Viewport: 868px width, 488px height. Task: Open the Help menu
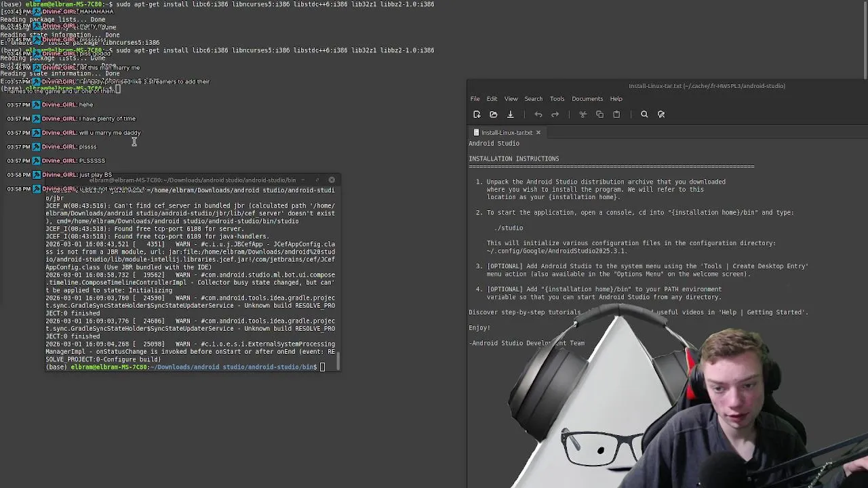pyautogui.click(x=616, y=99)
